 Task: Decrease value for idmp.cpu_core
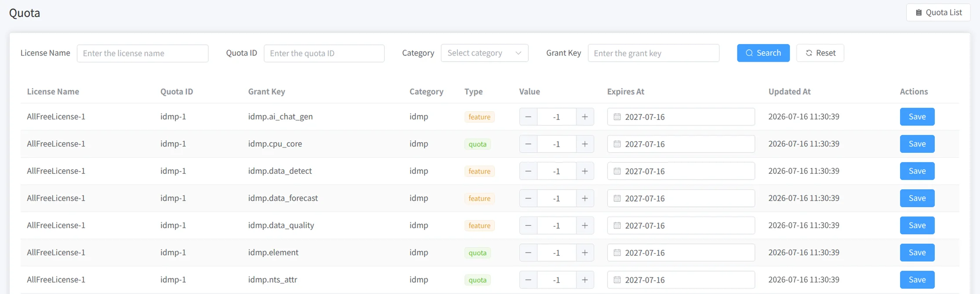point(528,144)
